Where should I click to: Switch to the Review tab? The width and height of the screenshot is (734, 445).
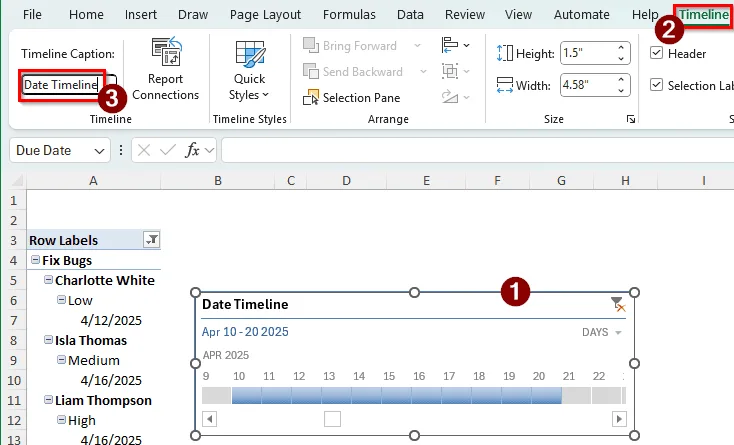pyautogui.click(x=465, y=15)
